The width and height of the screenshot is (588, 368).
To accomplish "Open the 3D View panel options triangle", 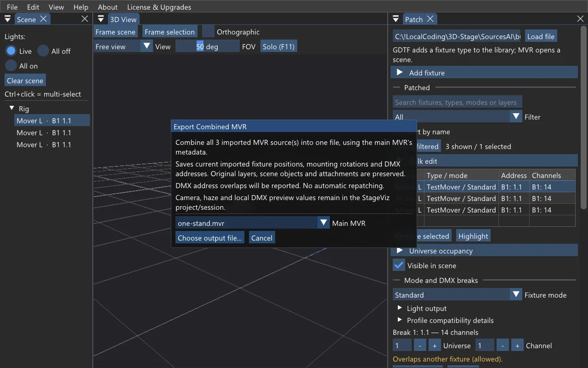I will [x=101, y=19].
